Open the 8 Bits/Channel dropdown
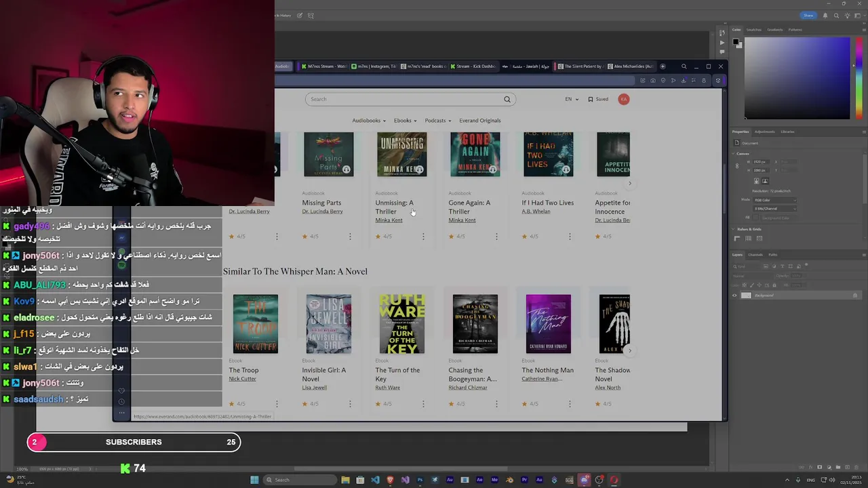Screen dimensions: 868x488 pos(775,208)
